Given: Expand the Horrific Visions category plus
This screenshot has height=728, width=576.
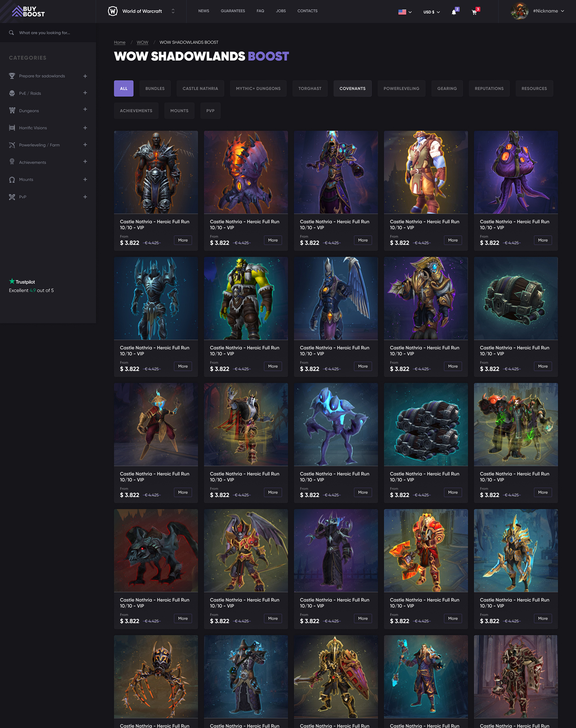Looking at the screenshot, I should tap(85, 128).
